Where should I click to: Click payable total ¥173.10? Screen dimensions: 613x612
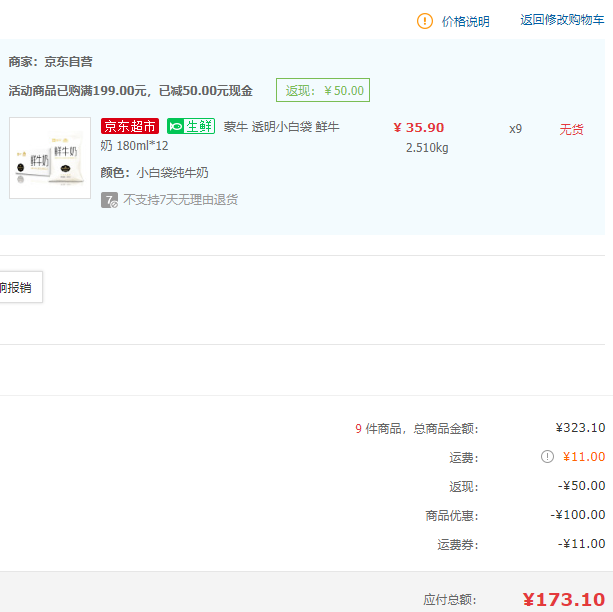[x=564, y=599]
